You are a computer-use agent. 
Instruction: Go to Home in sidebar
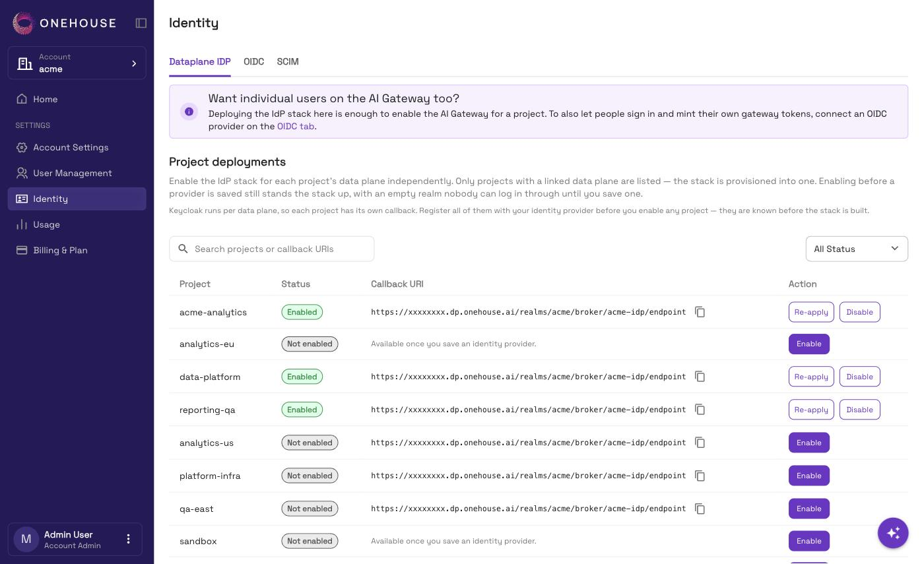point(77,99)
